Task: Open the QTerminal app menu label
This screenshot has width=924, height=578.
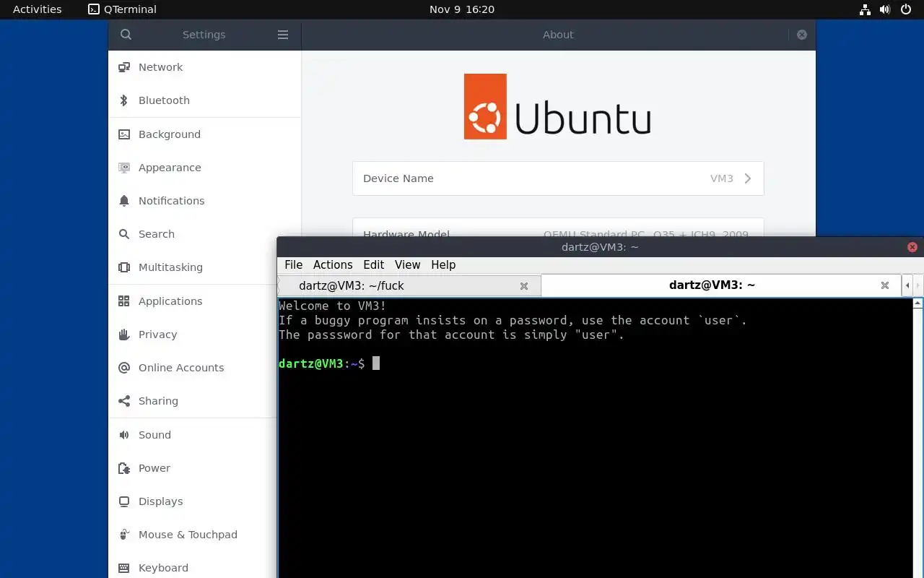Action: coord(130,9)
